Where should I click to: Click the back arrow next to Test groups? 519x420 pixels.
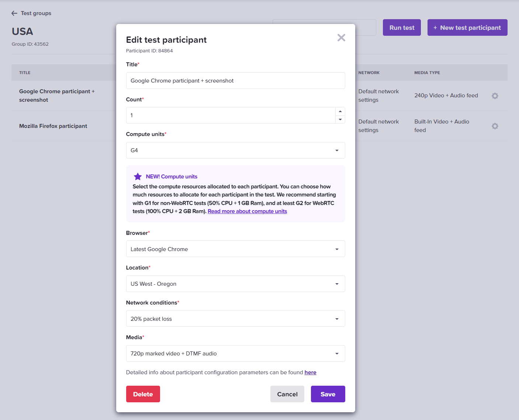pos(14,13)
